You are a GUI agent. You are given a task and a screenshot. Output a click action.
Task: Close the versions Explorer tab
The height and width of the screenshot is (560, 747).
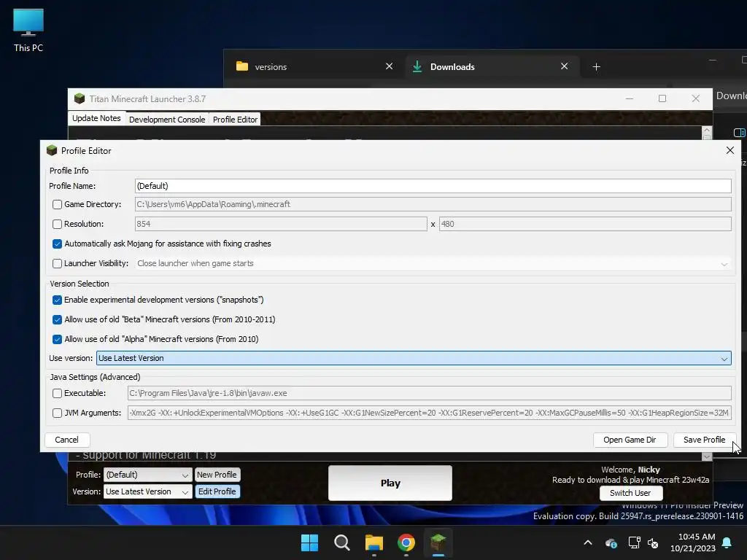point(390,66)
